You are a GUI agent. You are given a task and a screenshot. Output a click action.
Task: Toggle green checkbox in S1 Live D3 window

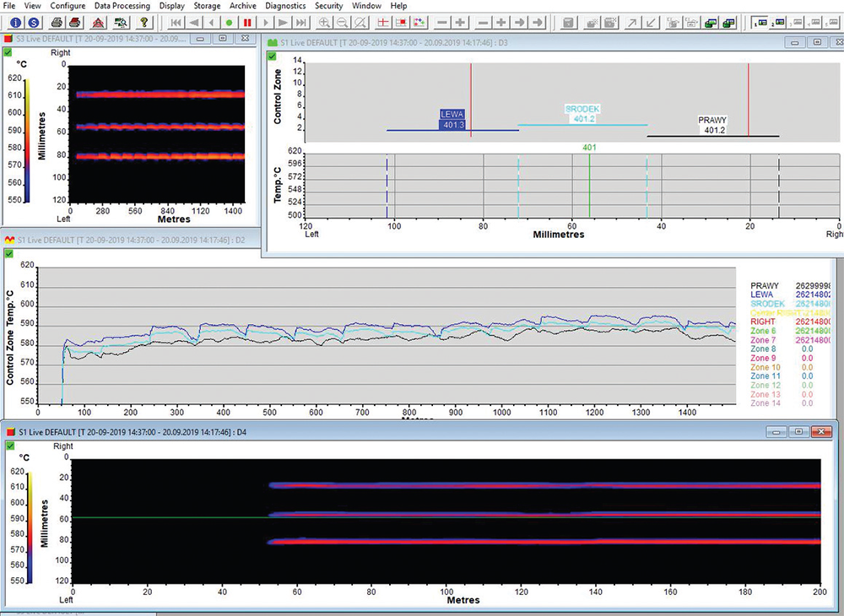[272, 56]
